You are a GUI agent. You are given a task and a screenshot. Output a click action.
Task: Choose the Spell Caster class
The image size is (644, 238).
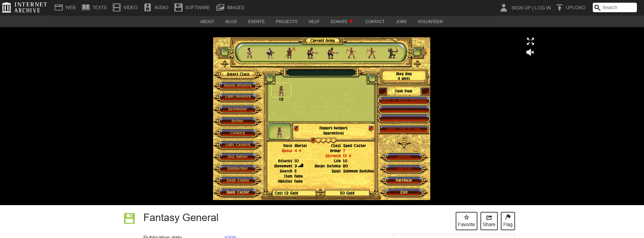238,192
